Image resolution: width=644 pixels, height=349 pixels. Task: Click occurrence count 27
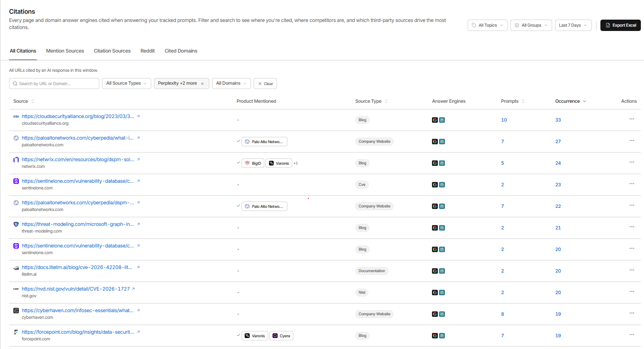[558, 142]
